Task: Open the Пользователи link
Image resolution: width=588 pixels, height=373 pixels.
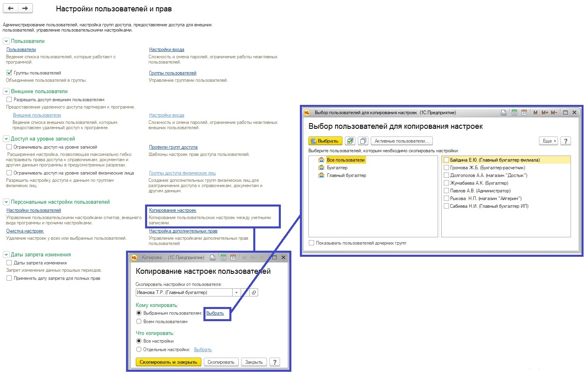Action: tap(21, 49)
